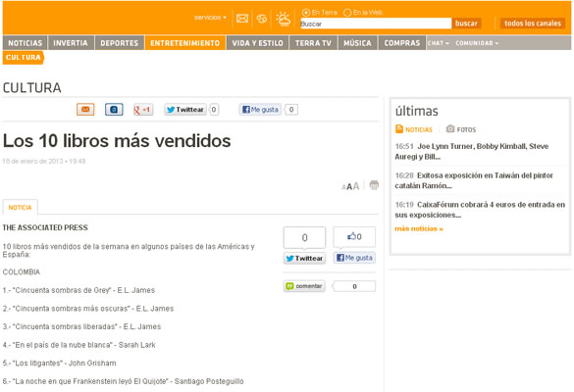Click the side tweet count box
Screen dimensions: 574x392
point(304,237)
